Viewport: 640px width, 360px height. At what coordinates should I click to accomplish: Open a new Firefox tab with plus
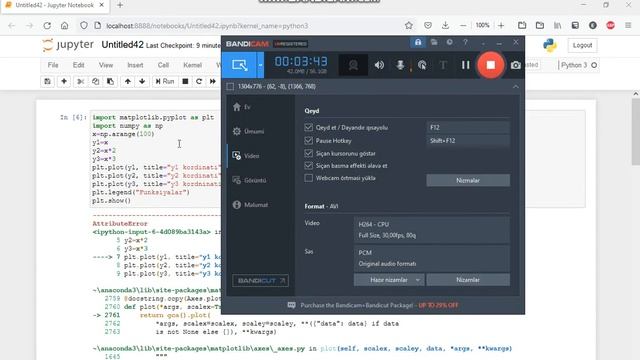coord(120,5)
